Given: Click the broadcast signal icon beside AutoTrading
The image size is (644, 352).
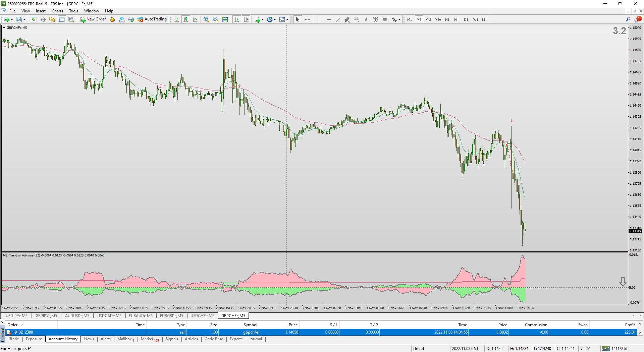Looking at the screenshot, I should coord(131,19).
